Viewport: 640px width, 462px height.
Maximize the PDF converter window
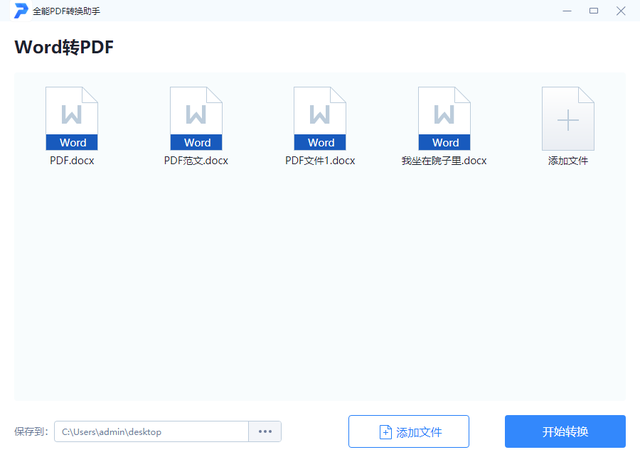[594, 11]
